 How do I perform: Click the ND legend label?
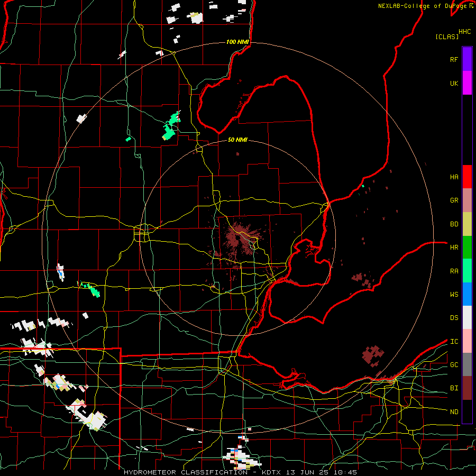[454, 412]
